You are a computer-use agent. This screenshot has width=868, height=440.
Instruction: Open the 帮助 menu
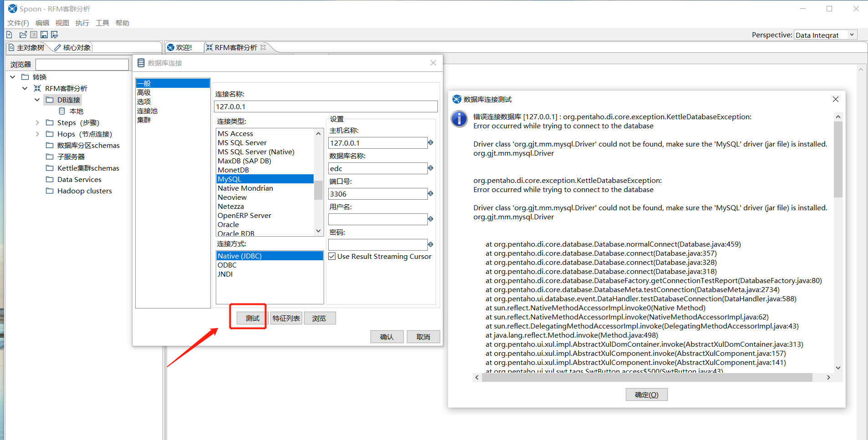(122, 23)
